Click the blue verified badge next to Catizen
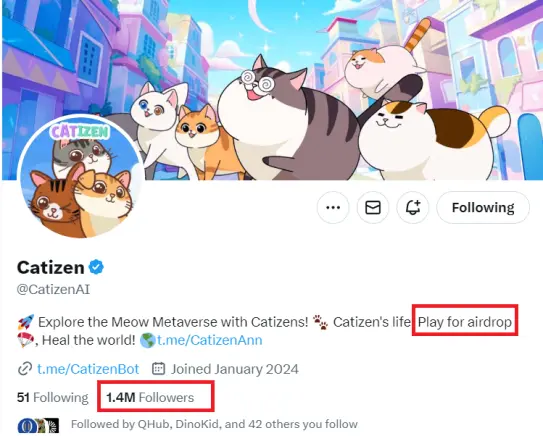The height and width of the screenshot is (436, 543). pos(96,267)
